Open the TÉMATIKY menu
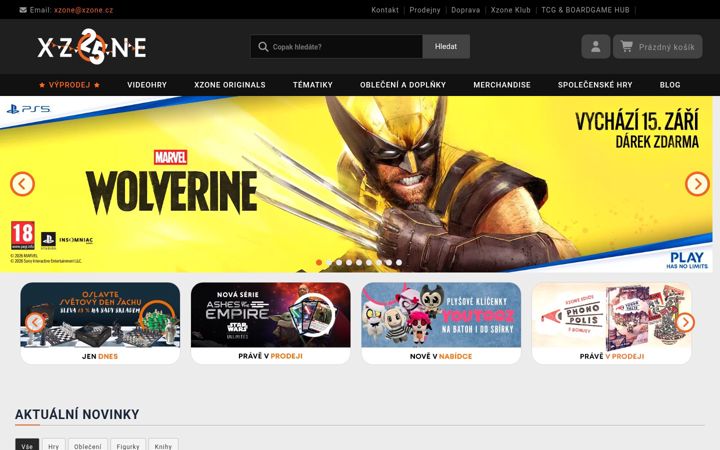This screenshot has width=720, height=450. tap(313, 85)
